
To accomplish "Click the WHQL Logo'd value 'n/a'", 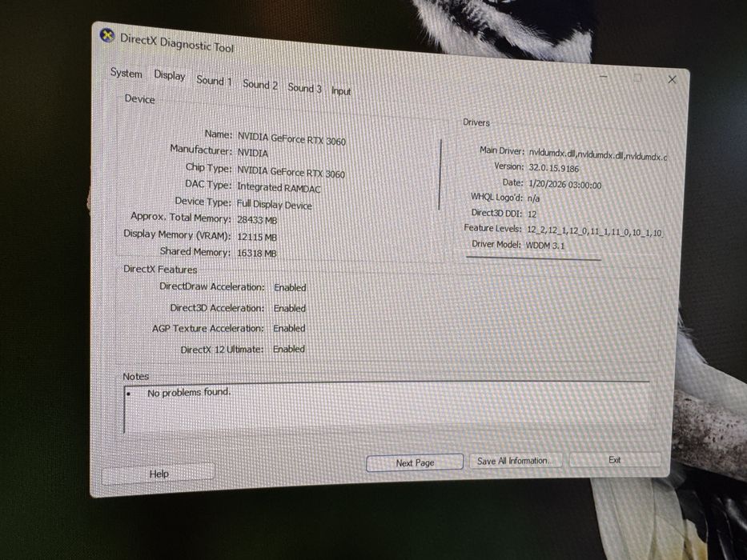I will 533,198.
